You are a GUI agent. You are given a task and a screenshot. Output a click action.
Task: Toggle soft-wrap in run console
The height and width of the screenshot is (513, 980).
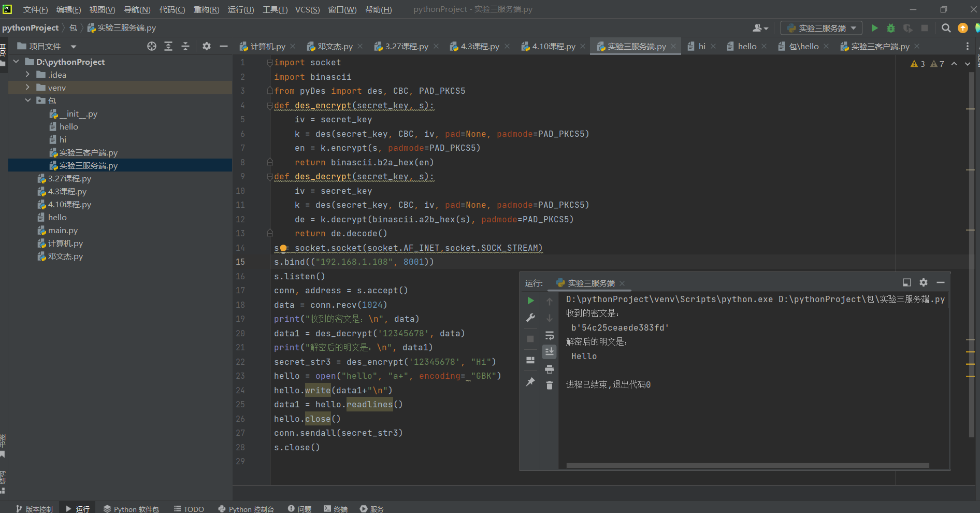pos(550,335)
